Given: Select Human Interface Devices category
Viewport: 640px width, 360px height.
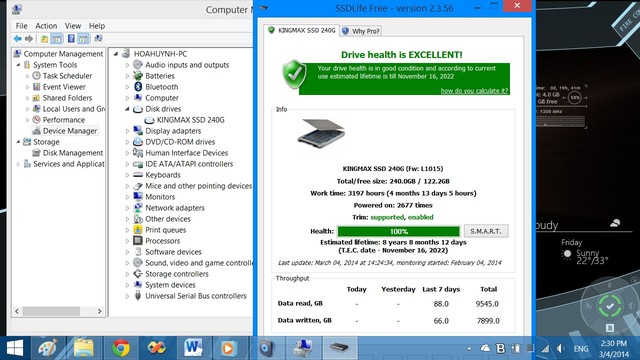Looking at the screenshot, I should pyautogui.click(x=187, y=153).
